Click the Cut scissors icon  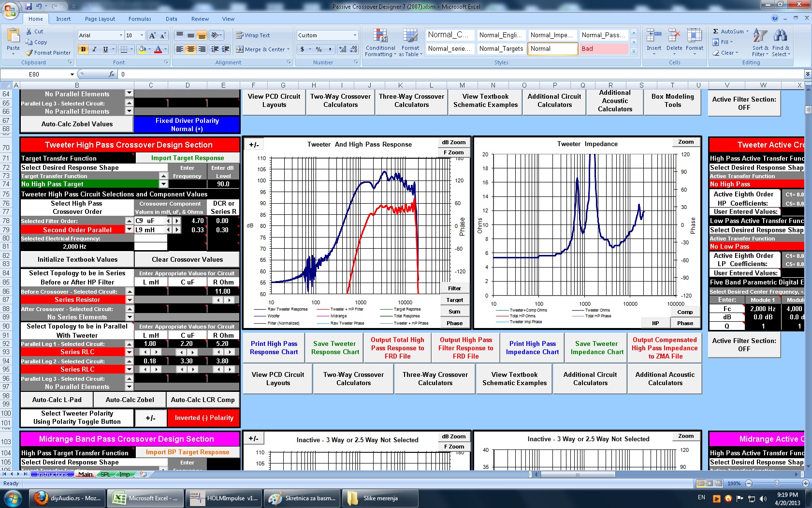tap(29, 31)
